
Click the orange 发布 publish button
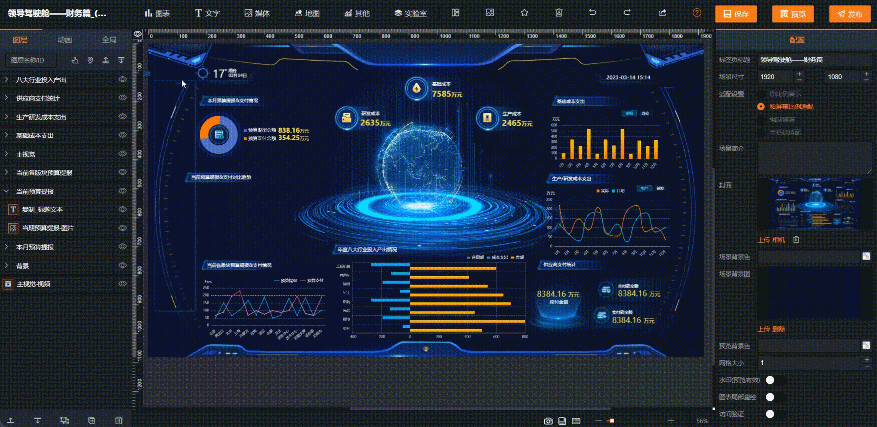pyautogui.click(x=848, y=14)
